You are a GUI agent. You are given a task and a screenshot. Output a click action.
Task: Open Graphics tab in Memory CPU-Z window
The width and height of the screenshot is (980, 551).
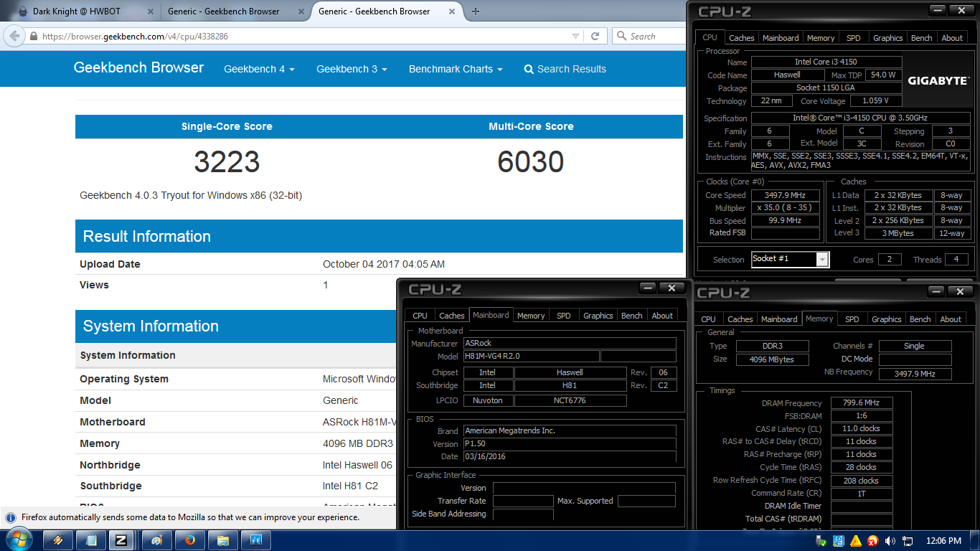887,319
